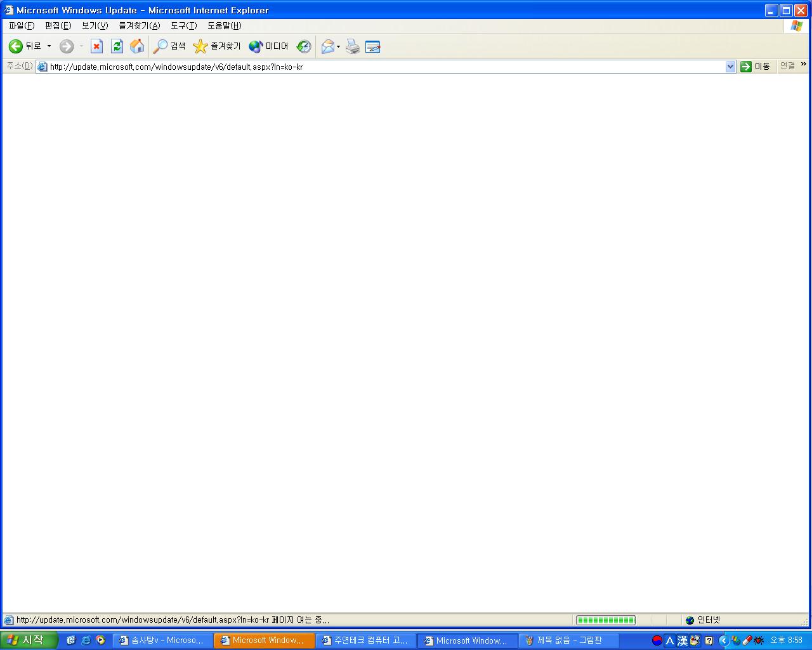Click the 이동 (Go) button

[x=755, y=67]
